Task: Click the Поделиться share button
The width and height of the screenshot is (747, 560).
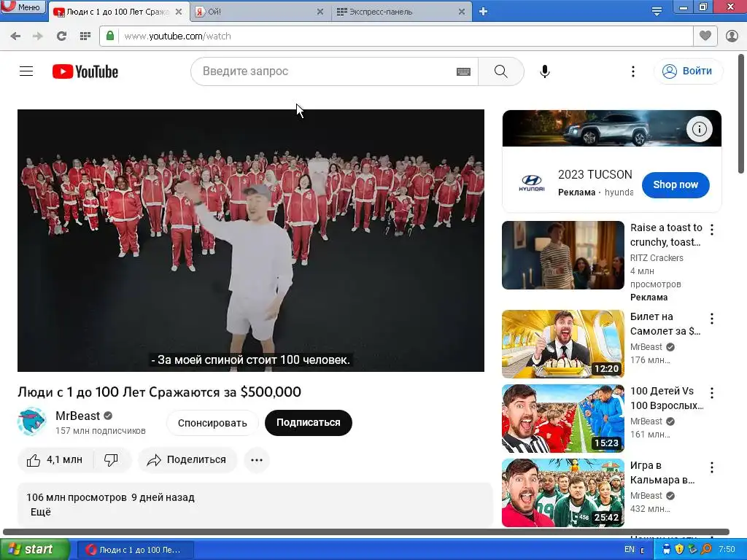Action: point(187,460)
